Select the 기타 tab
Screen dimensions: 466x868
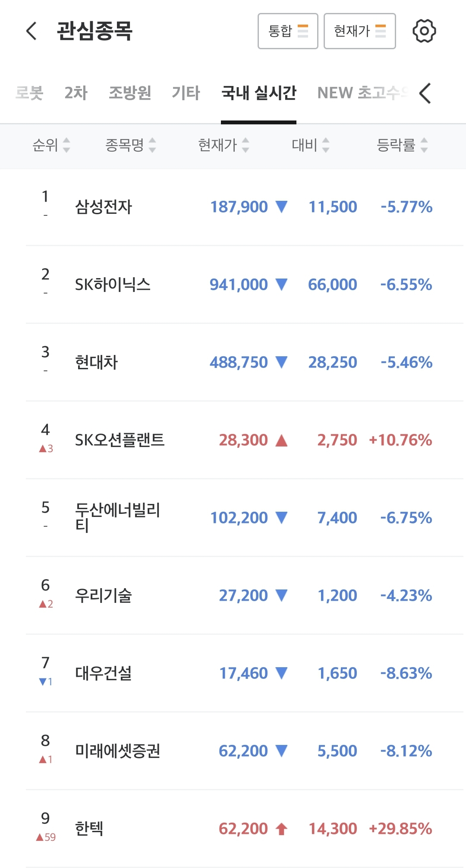[x=186, y=93]
